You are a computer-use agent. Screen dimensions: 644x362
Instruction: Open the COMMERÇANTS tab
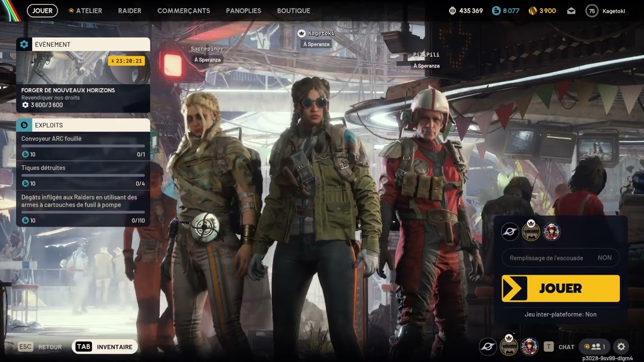(x=184, y=11)
